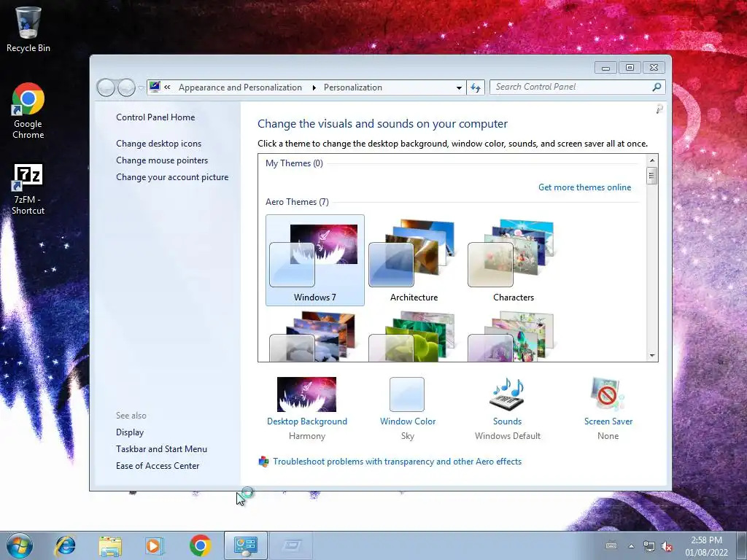
Task: Open the Windows Start button
Action: 20,545
